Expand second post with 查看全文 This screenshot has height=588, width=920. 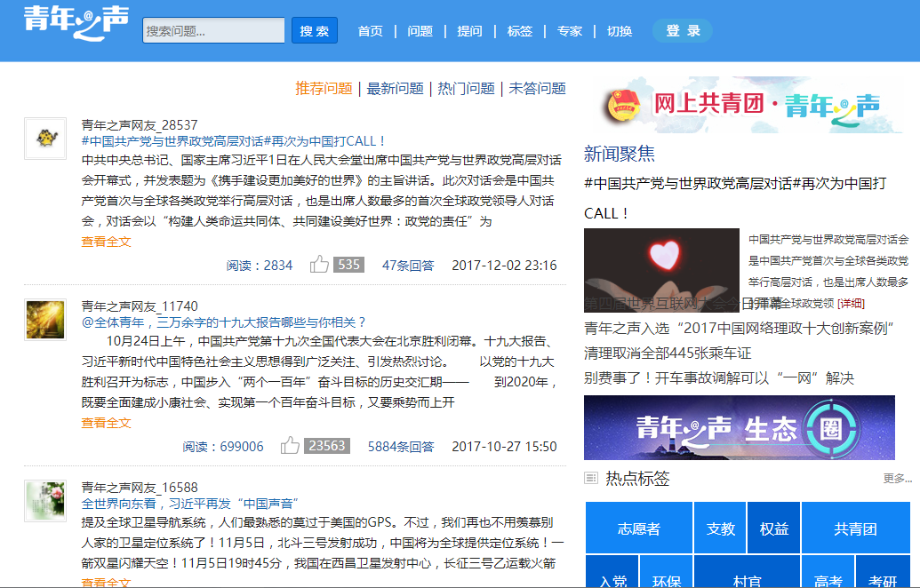(106, 423)
